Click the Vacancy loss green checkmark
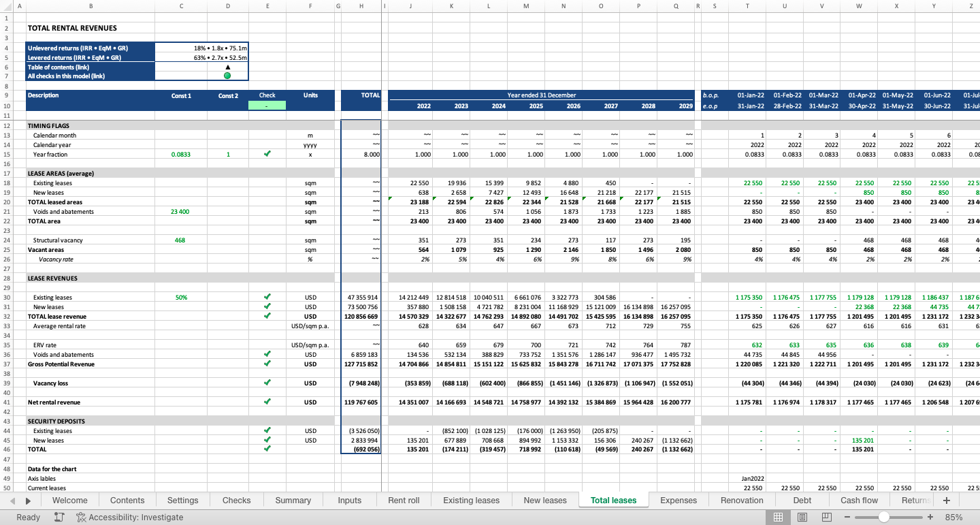 tap(267, 383)
